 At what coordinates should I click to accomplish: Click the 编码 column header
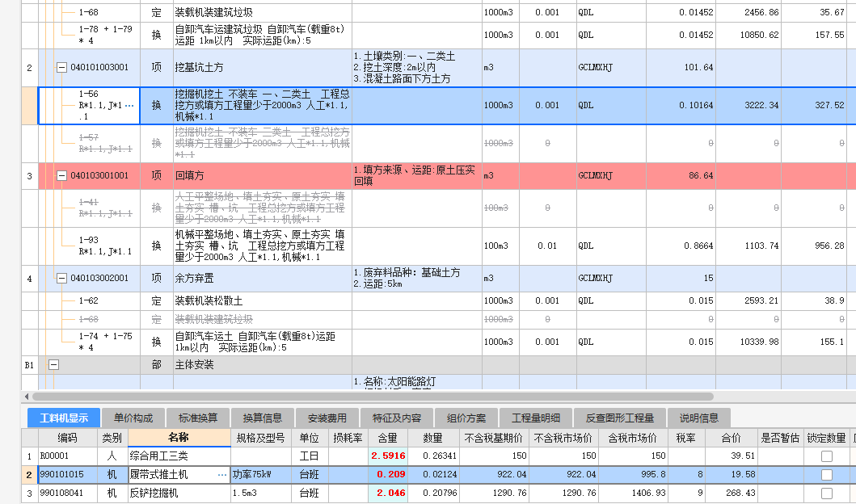[68, 438]
